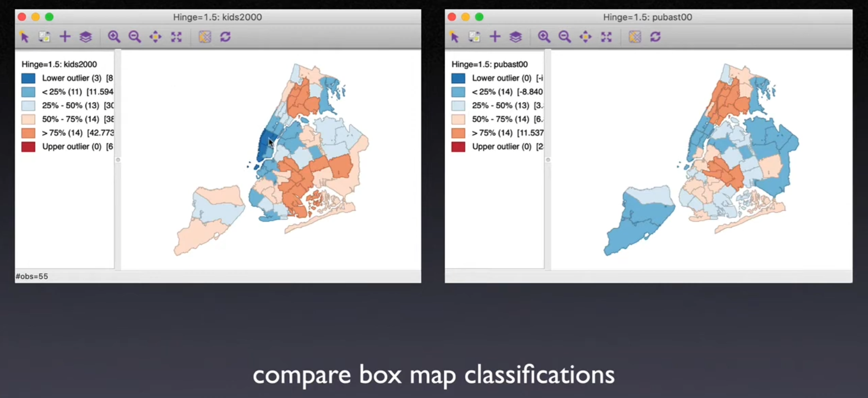This screenshot has height=398, width=868.
Task: Click > 75% swatch in pubast00 legend
Action: pos(458,133)
